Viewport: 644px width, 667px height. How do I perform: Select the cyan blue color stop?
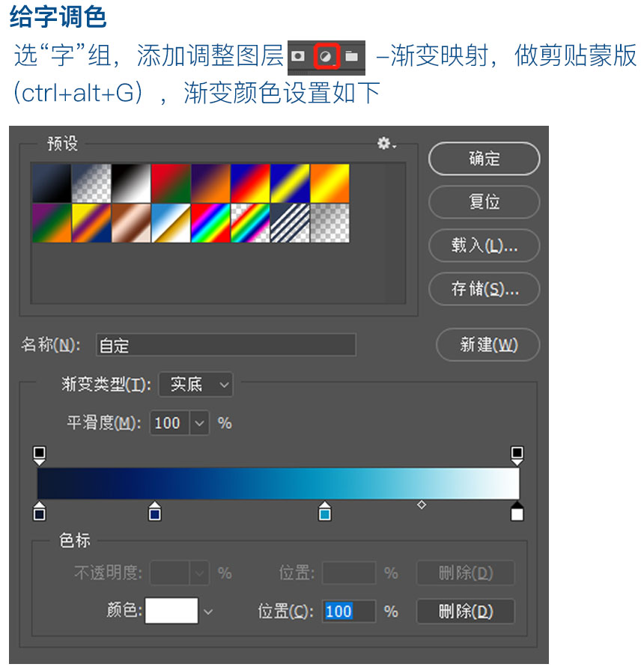pos(325,511)
